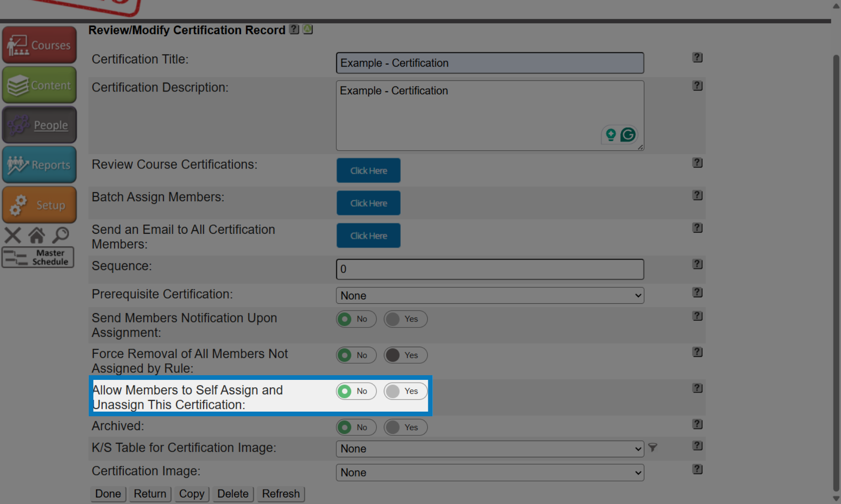
Task: Open the Courses sidebar section
Action: 39,45
